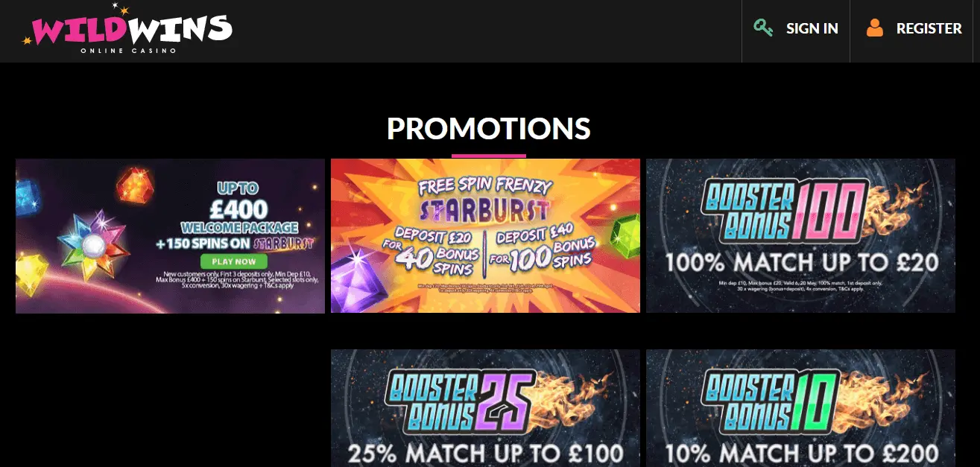
Task: Go home via the Wild Wins logo
Action: pos(127,29)
